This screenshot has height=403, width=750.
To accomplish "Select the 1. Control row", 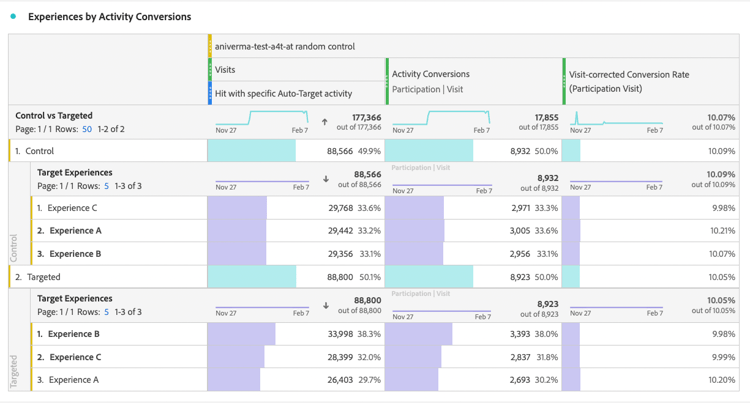I will pyautogui.click(x=40, y=151).
